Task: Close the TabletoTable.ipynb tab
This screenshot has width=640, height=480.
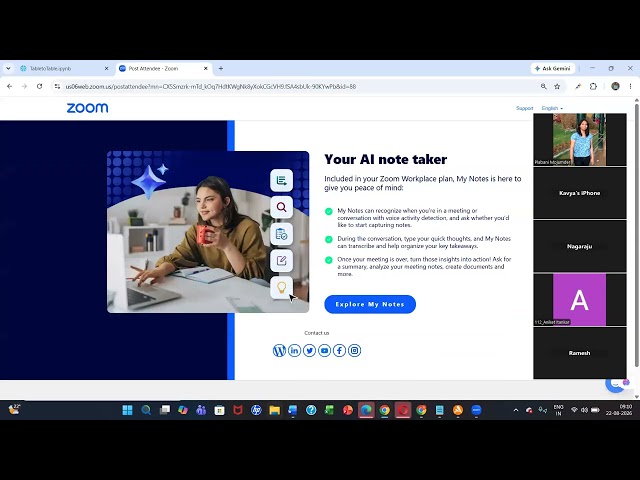Action: [107, 69]
